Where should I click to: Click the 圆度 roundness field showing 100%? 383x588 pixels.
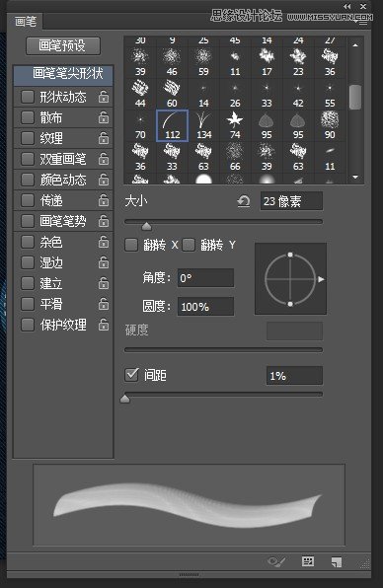click(205, 307)
